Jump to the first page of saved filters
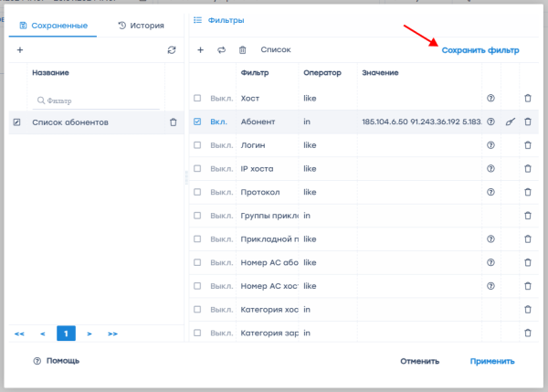This screenshot has height=392, width=548. (20, 334)
